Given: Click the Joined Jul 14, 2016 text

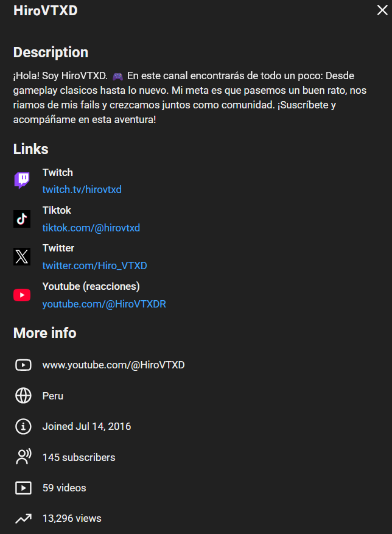Looking at the screenshot, I should tap(86, 426).
